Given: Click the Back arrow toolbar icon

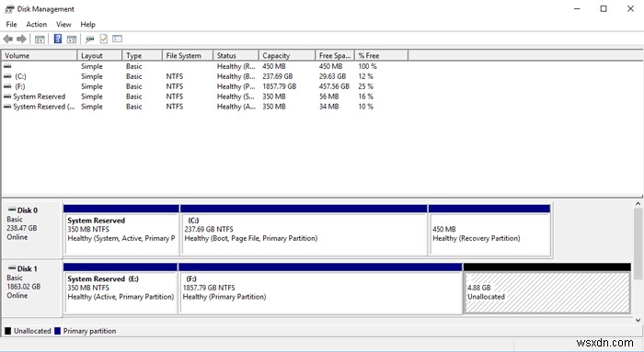Looking at the screenshot, I should (7, 39).
